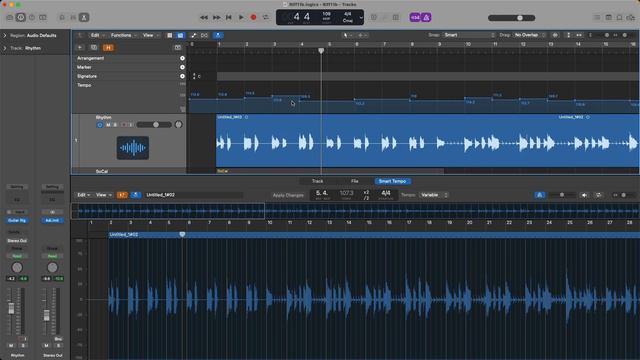640x360 pixels.
Task: Select the Tempo global track label
Action: tap(84, 85)
